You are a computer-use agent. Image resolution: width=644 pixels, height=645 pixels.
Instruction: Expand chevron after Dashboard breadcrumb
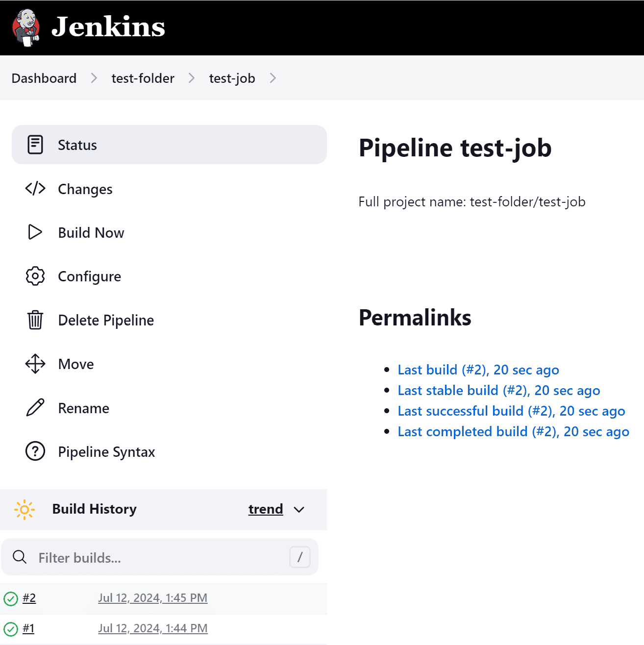pos(94,78)
